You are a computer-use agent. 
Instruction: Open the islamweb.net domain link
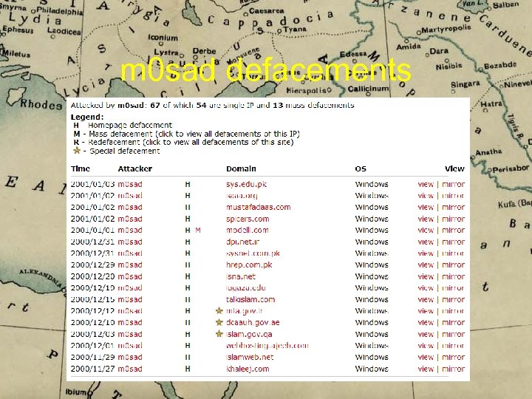point(250,357)
